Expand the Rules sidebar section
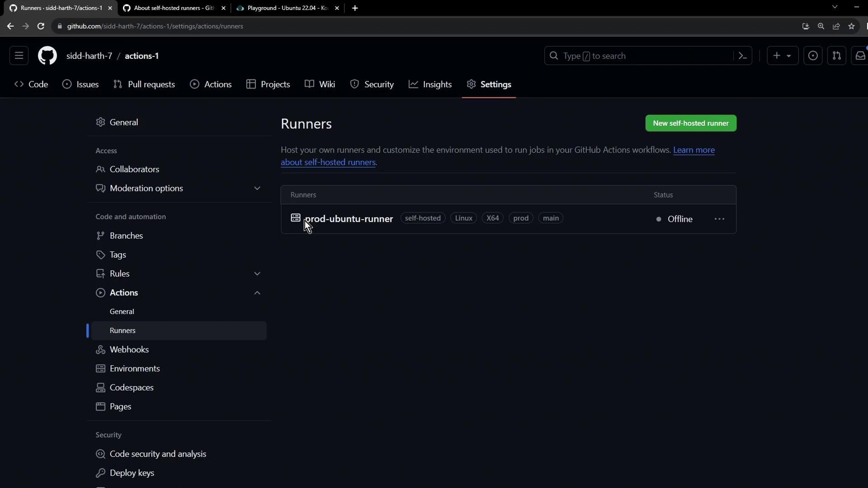This screenshot has width=868, height=488. click(x=257, y=274)
